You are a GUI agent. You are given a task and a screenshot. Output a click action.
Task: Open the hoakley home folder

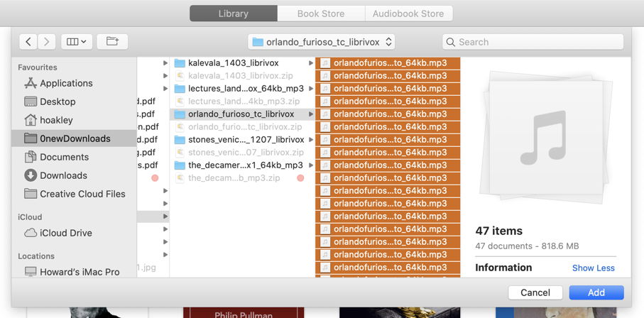(74, 120)
